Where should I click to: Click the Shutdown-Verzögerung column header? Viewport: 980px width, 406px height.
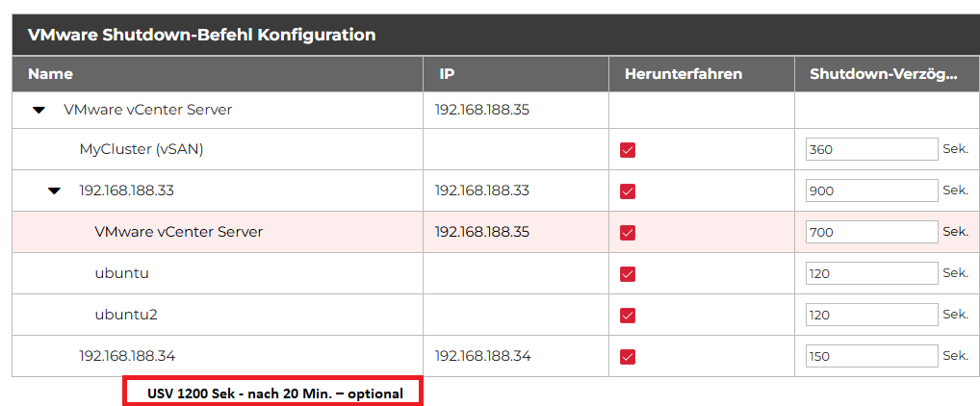point(882,74)
